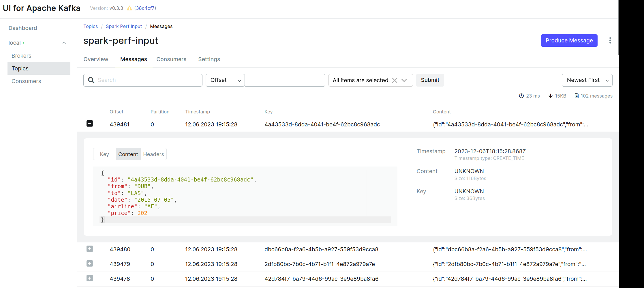The height and width of the screenshot is (288, 644).
Task: Show the message Key tab
Action: tap(104, 154)
